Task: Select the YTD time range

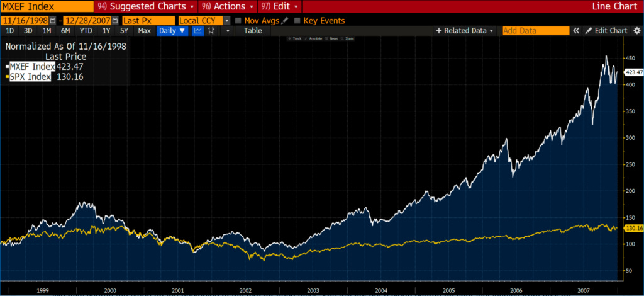Action: [x=86, y=31]
